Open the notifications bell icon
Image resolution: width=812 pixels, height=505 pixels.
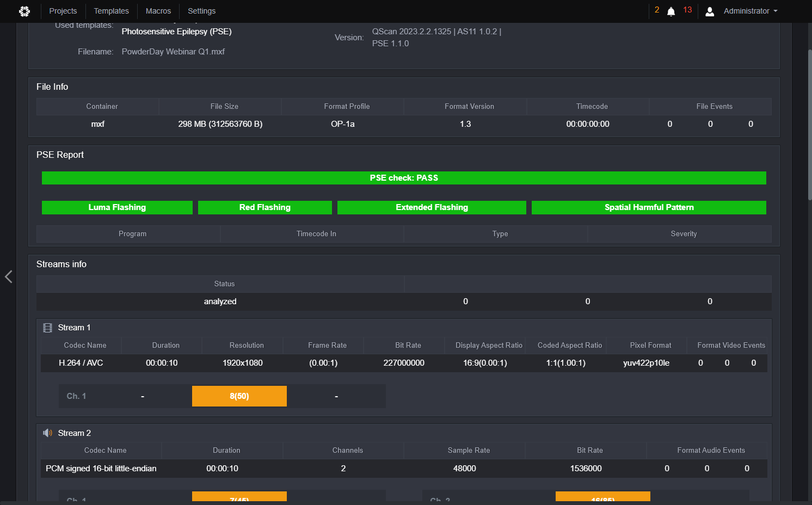tap(671, 11)
